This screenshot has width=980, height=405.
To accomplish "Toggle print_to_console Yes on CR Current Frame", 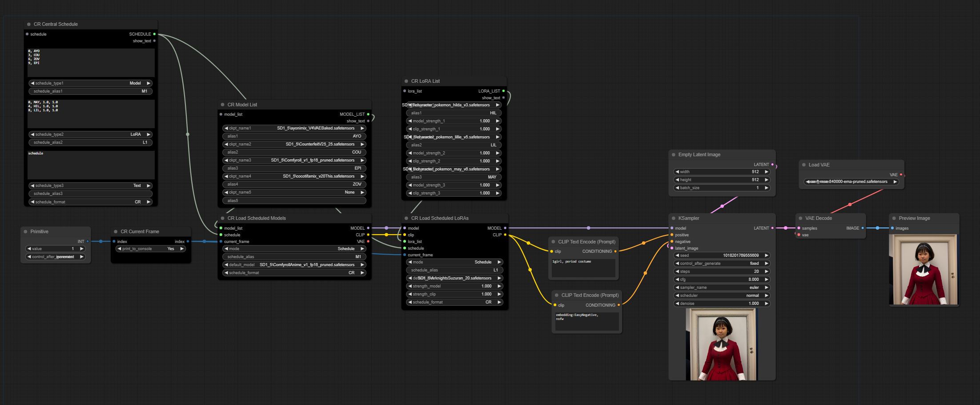I will tap(151, 249).
